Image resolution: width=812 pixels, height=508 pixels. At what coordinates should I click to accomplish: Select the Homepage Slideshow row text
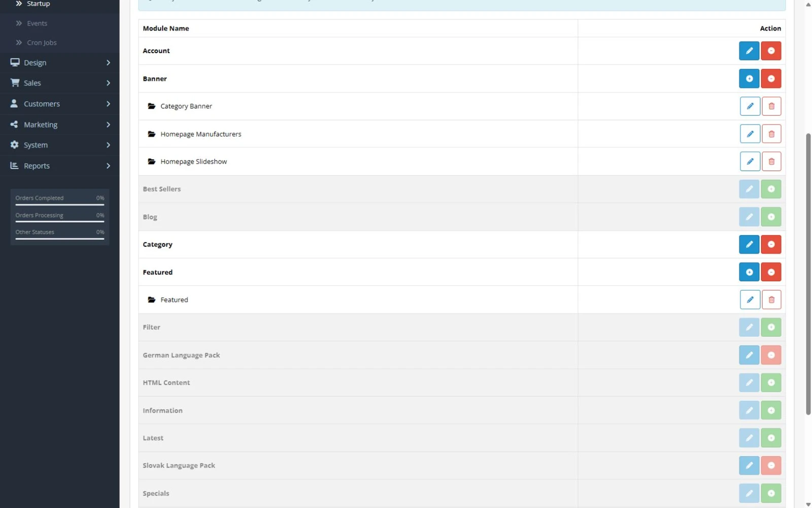pyautogui.click(x=194, y=162)
